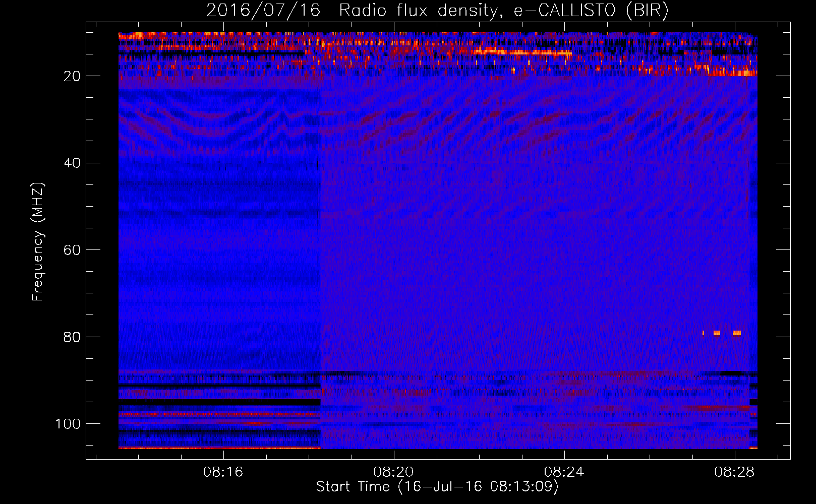This screenshot has height=504, width=816.
Task: Click the bright yellow emission streak near 15 MHz
Action: point(522,52)
